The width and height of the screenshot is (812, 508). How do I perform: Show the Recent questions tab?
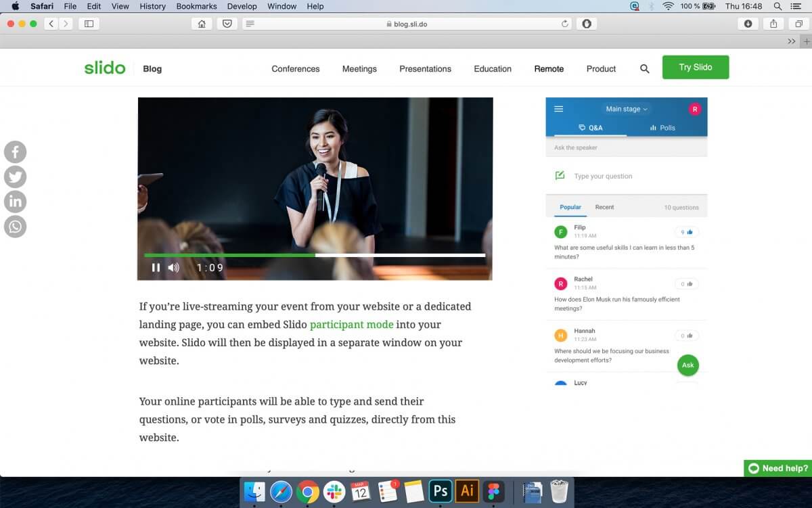click(x=604, y=207)
